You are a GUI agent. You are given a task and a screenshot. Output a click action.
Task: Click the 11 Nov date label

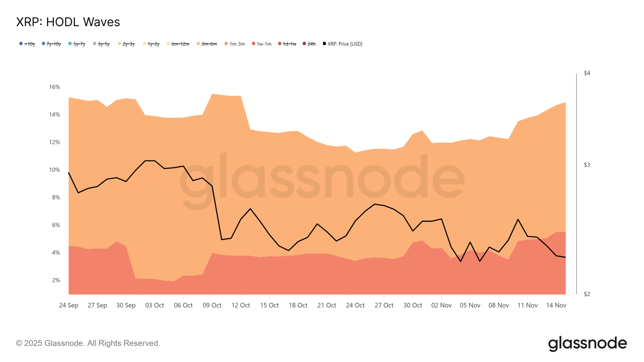click(527, 305)
